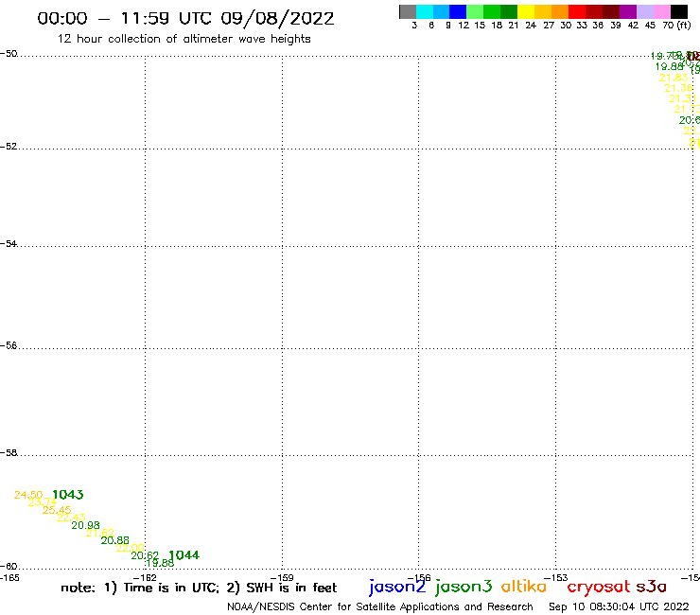Click the -159 longitude axis label

coord(282,577)
